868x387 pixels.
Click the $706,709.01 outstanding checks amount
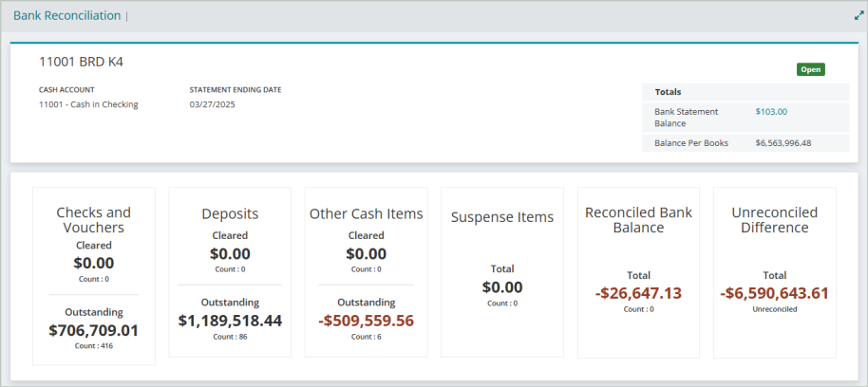coord(94,330)
